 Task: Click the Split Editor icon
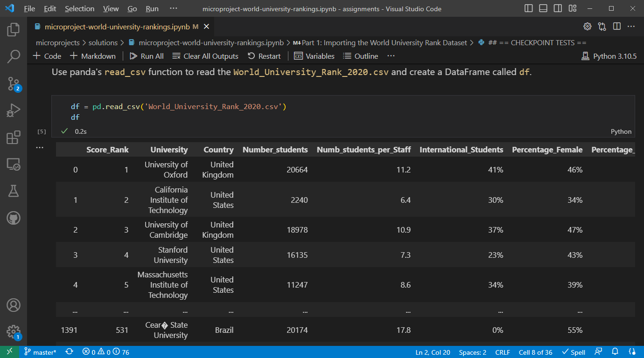pyautogui.click(x=616, y=27)
